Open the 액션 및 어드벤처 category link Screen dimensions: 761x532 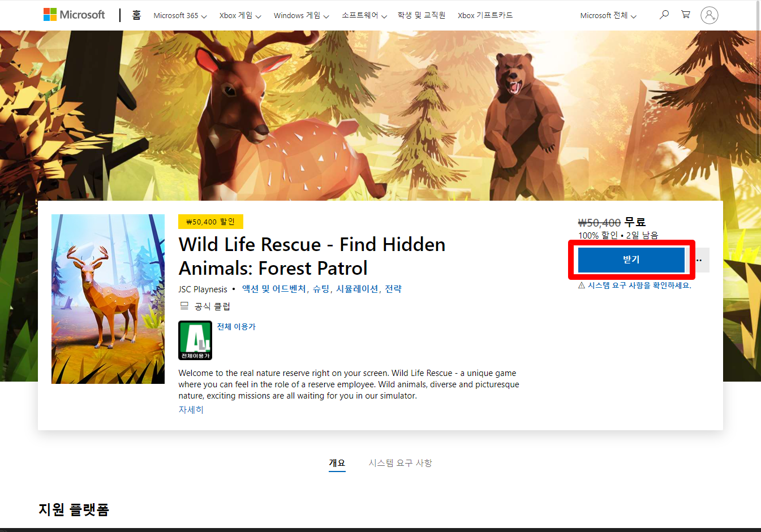274,289
